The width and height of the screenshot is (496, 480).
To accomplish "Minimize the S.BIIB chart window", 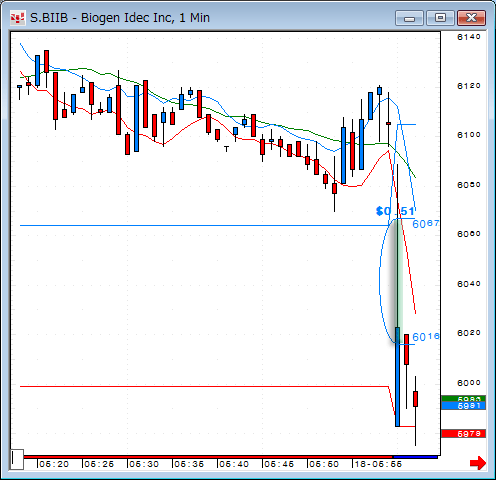I will (x=409, y=18).
